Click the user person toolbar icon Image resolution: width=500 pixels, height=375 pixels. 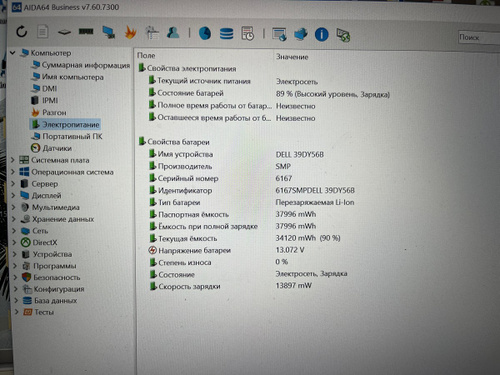pos(173,33)
